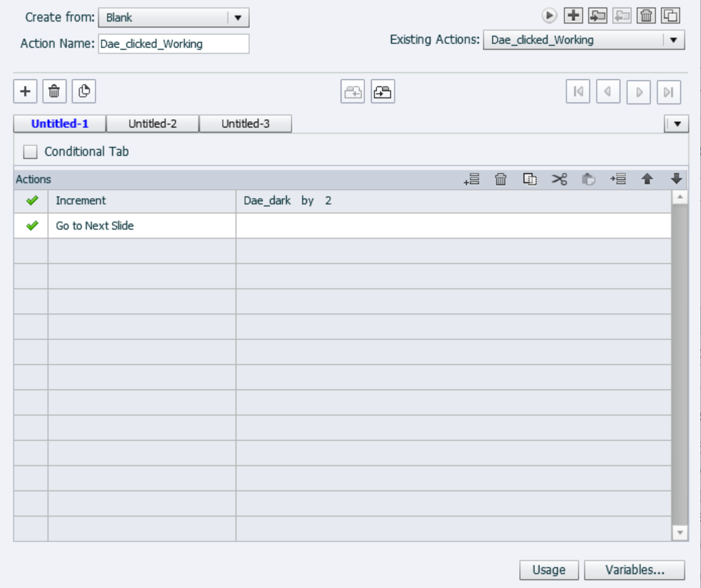Toggle the green check on Increment row
Screen dimensions: 701x588
[x=31, y=201]
